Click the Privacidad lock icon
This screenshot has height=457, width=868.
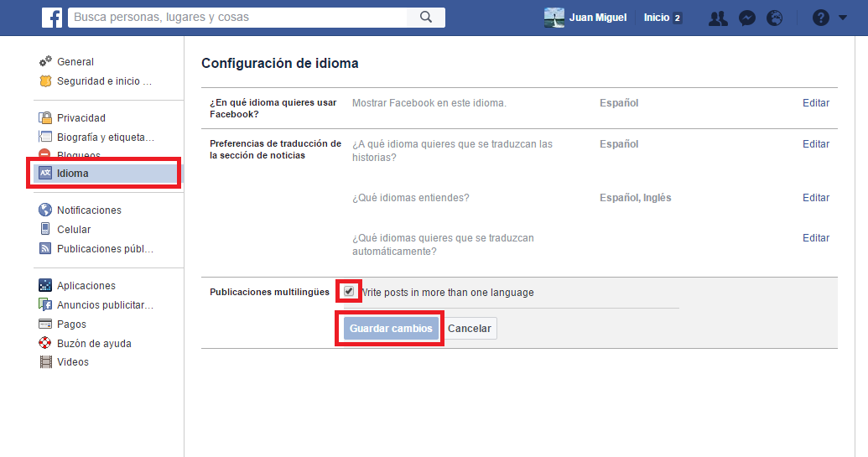tap(45, 117)
